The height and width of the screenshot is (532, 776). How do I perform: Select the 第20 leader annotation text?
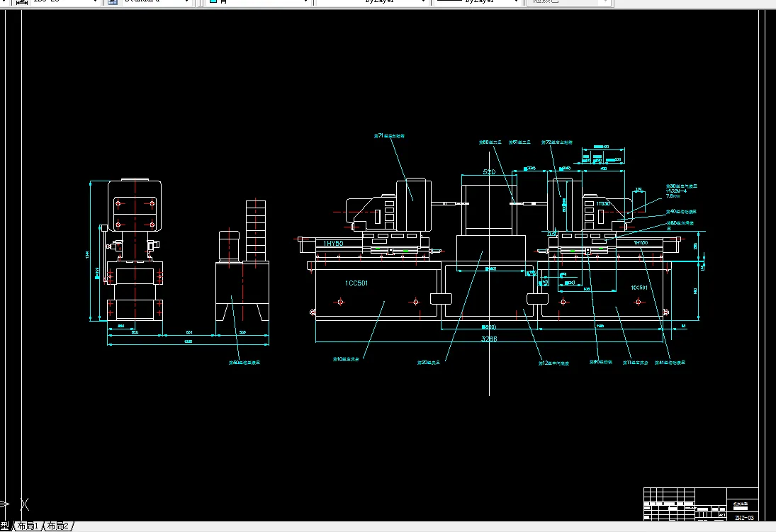click(x=429, y=362)
